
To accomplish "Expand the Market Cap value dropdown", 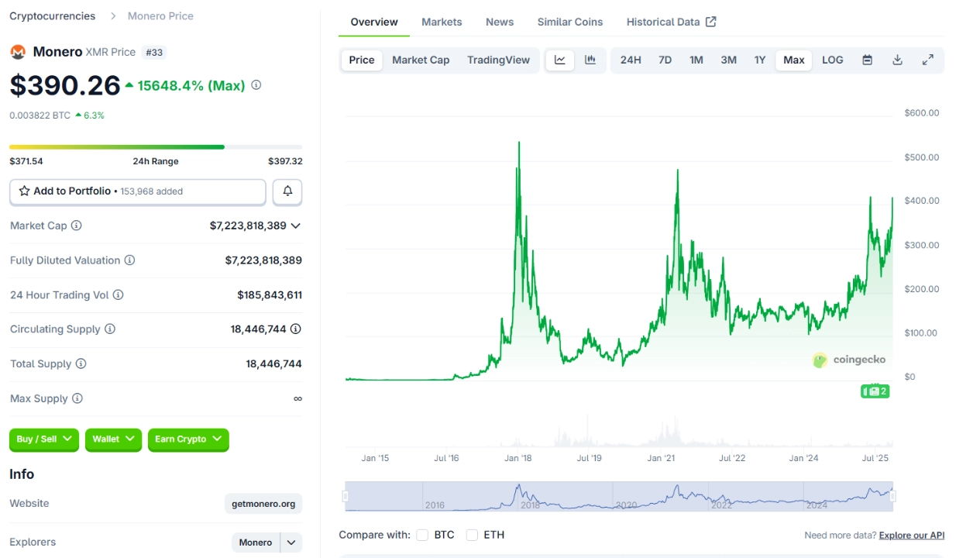I will (x=295, y=226).
